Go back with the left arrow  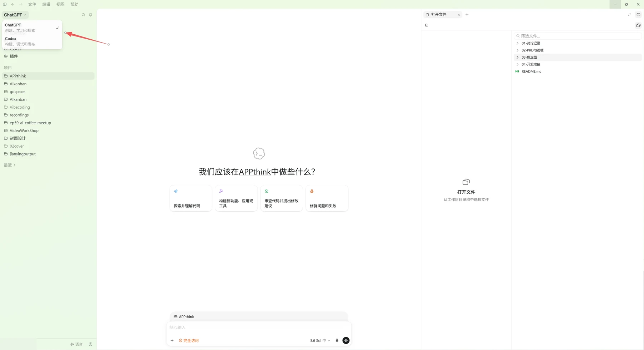pyautogui.click(x=13, y=4)
